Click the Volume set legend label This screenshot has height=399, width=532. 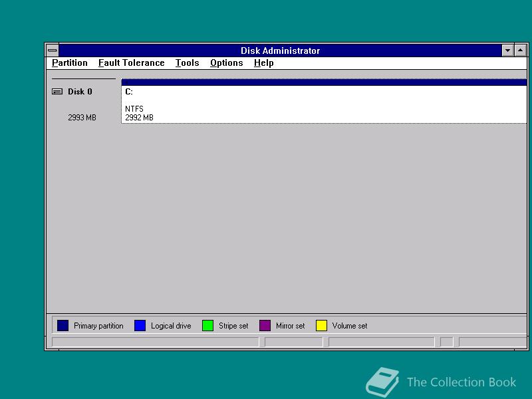350,326
